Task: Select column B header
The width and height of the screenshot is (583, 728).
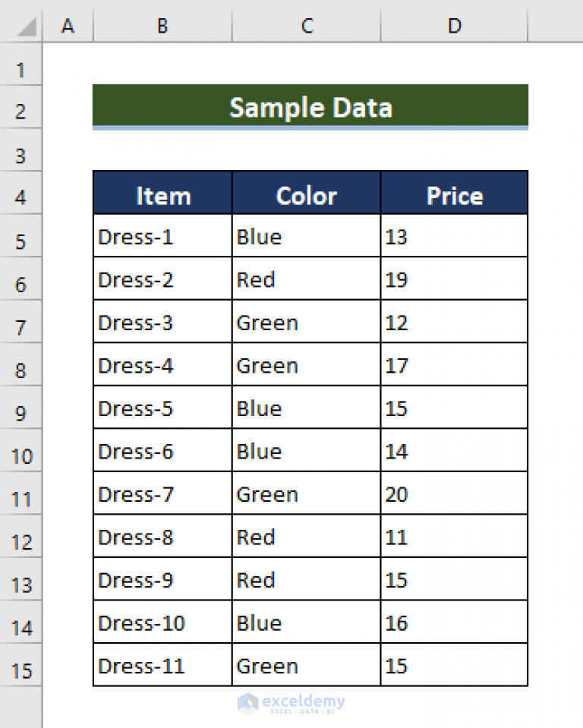Action: tap(162, 25)
